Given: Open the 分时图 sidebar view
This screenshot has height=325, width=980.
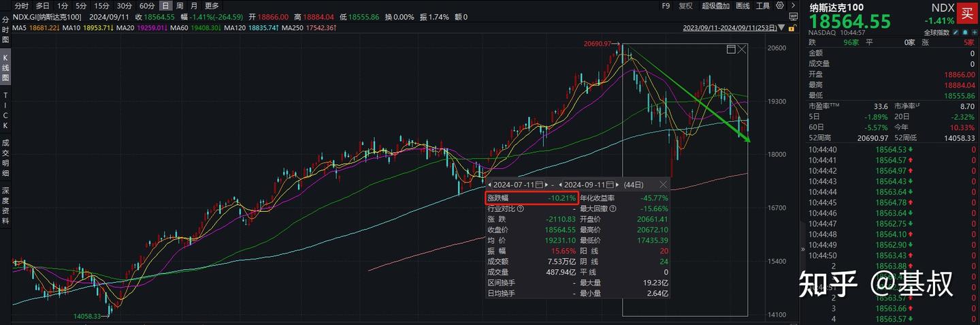Looking at the screenshot, I should pos(5,29).
